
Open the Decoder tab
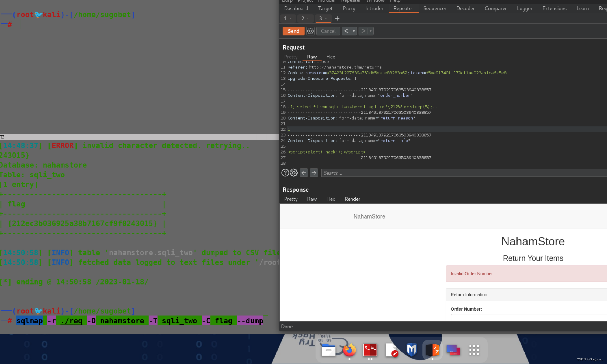click(465, 8)
